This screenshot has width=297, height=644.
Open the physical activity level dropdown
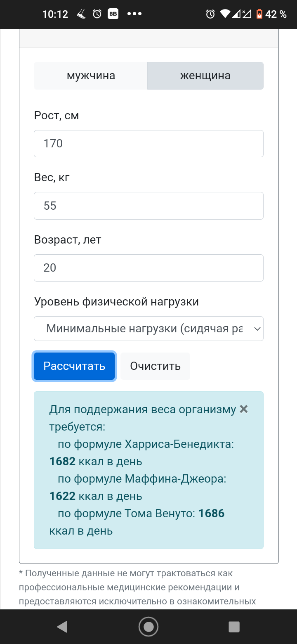[144, 329]
